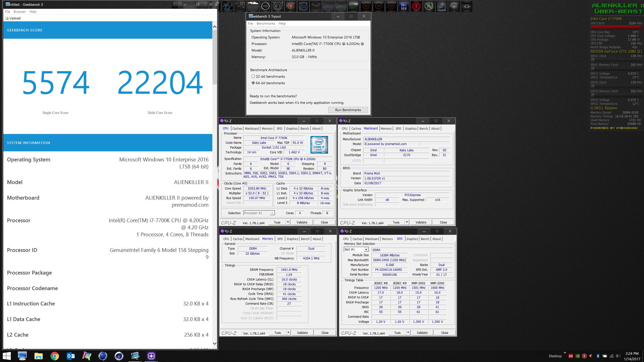
Task: Open the Slot #1 memory slot dropdown
Action: (x=356, y=250)
